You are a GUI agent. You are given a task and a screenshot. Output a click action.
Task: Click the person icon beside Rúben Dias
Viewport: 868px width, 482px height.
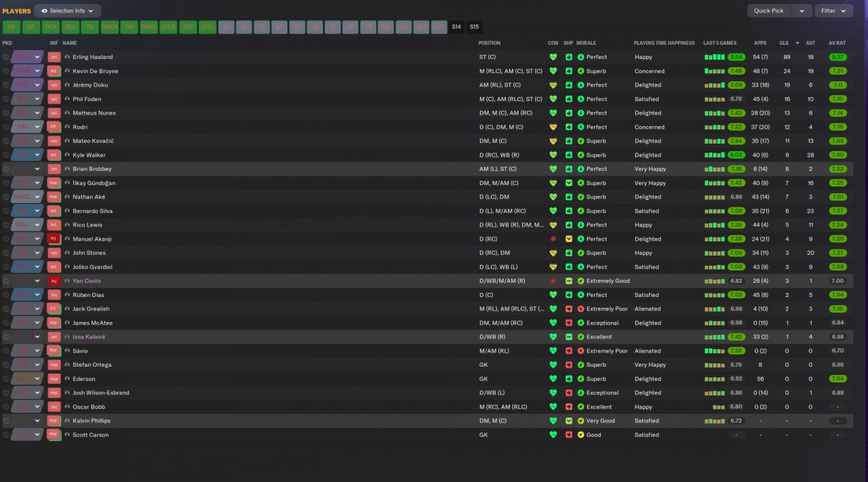tap(67, 295)
